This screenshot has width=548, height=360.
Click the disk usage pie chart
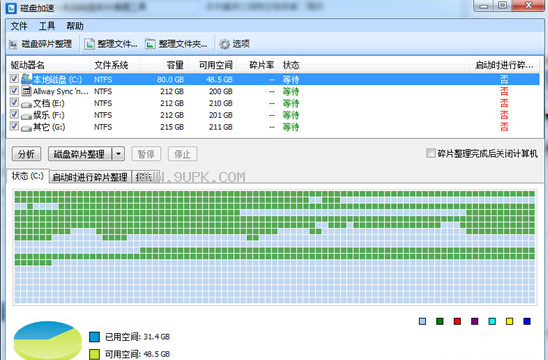[x=48, y=340]
